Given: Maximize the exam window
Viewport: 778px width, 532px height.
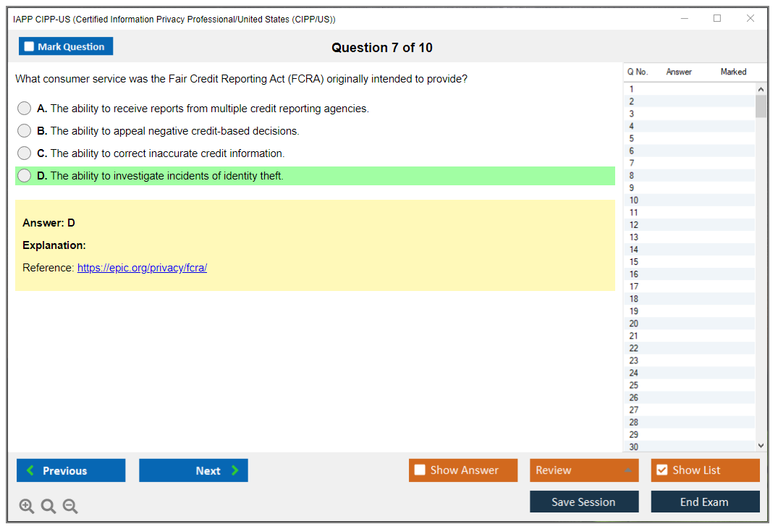Looking at the screenshot, I should (x=717, y=19).
